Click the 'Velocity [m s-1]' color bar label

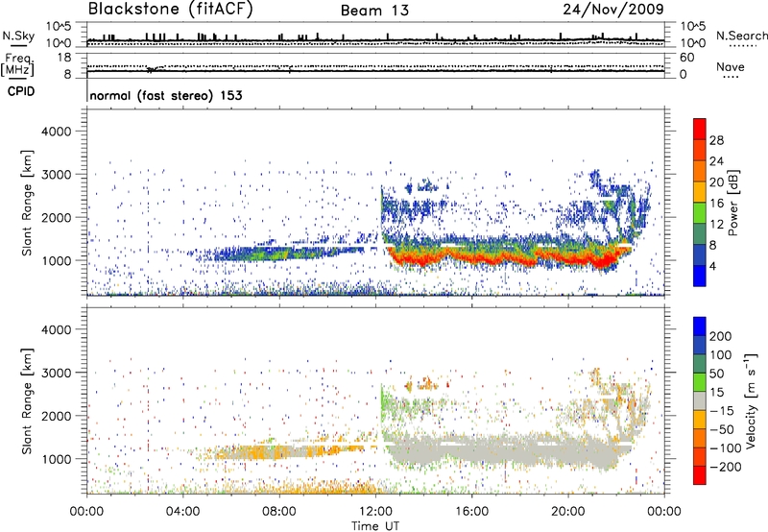(x=751, y=400)
